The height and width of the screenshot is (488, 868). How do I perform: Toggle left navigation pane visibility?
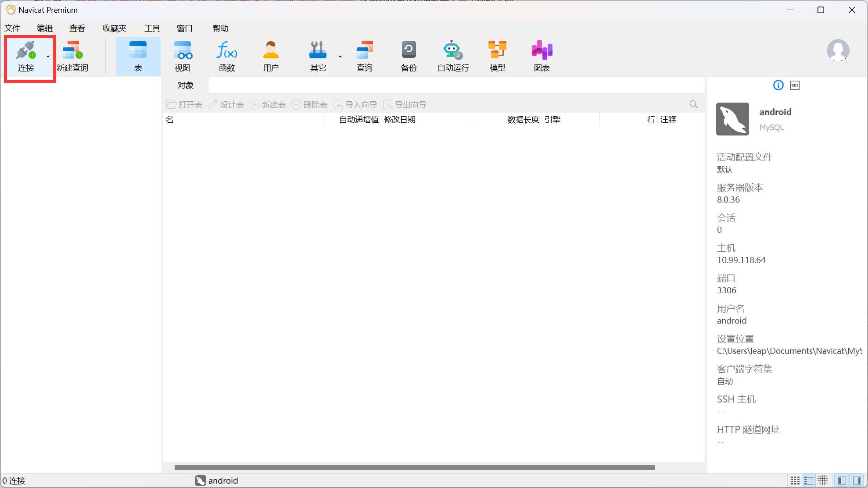click(x=842, y=481)
